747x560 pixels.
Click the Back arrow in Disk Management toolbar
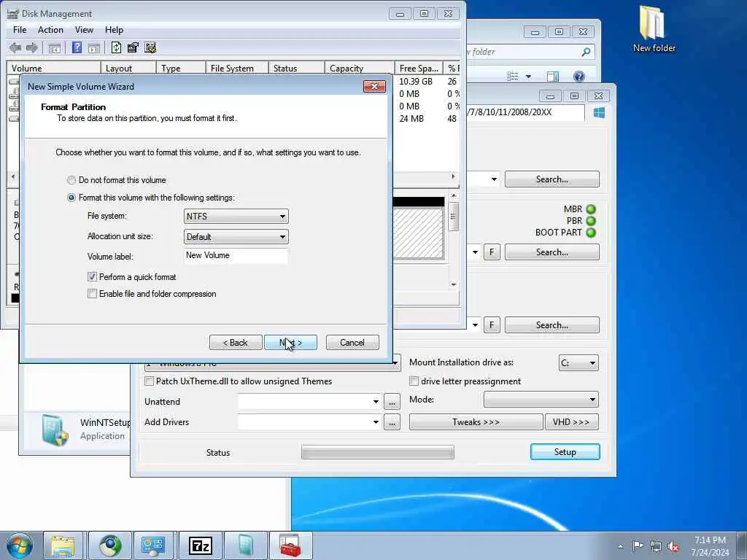click(x=15, y=47)
